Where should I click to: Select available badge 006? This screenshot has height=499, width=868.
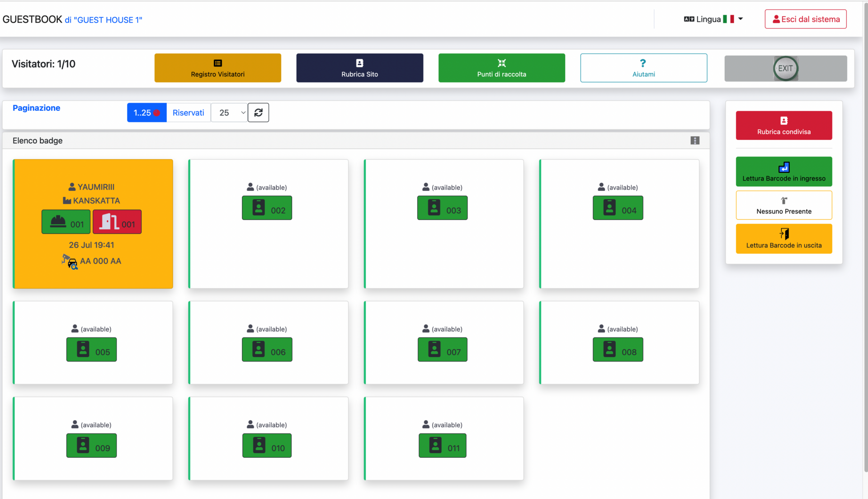[x=267, y=350]
